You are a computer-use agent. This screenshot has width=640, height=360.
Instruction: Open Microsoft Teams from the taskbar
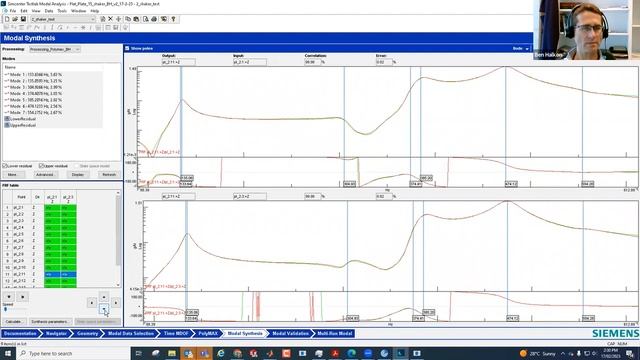[x=204, y=353]
